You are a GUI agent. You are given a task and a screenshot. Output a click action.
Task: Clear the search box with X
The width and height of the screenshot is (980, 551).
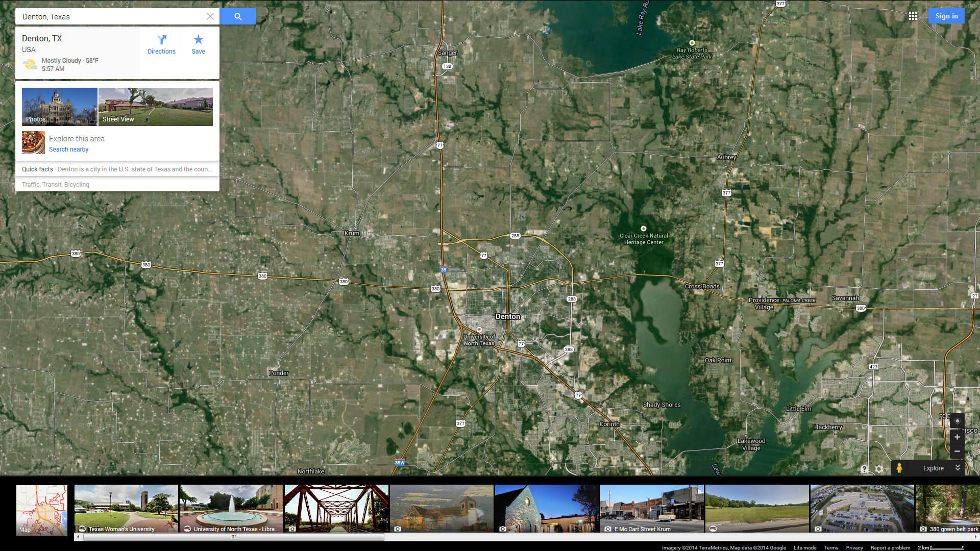point(210,16)
